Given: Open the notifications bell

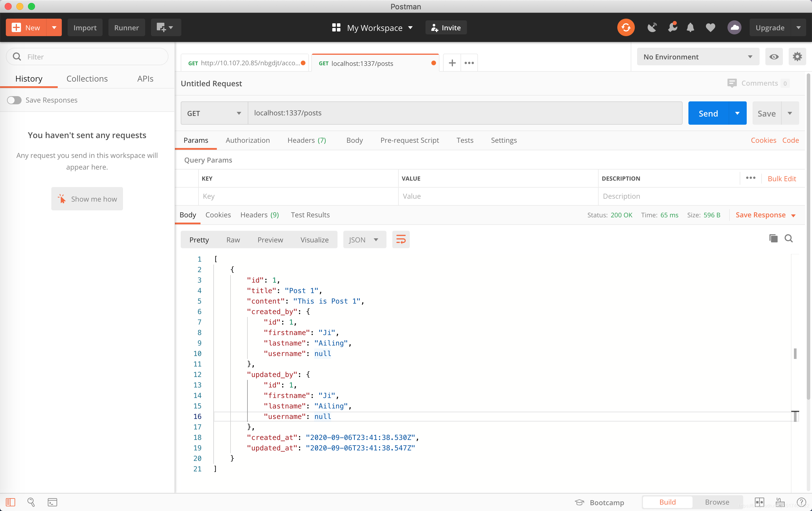Looking at the screenshot, I should (690, 28).
